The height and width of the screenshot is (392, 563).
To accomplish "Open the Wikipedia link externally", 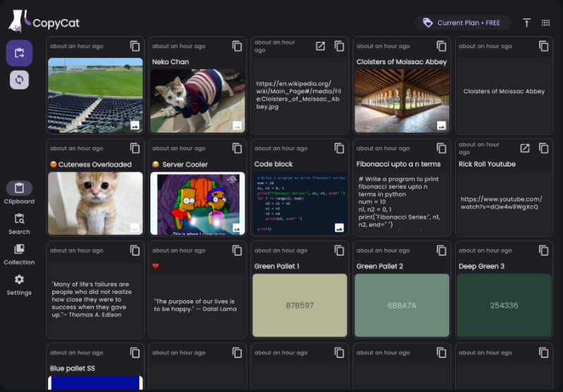I will tap(320, 47).
